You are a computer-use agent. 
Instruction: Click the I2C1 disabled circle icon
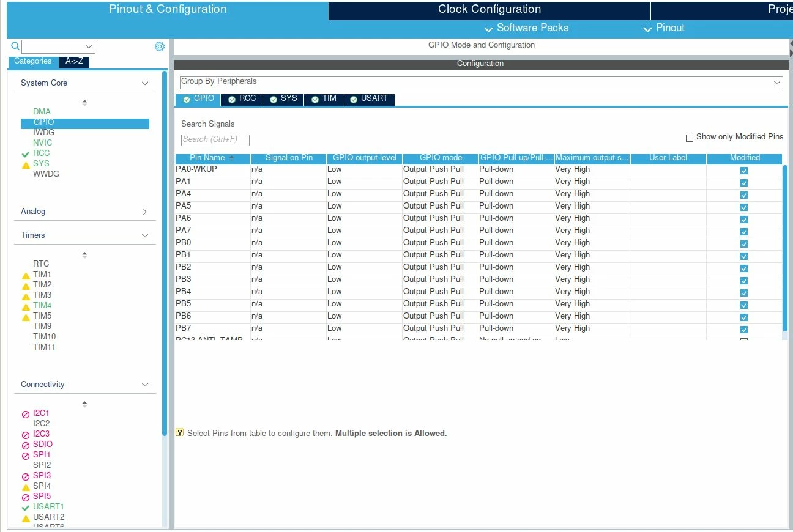(x=26, y=414)
